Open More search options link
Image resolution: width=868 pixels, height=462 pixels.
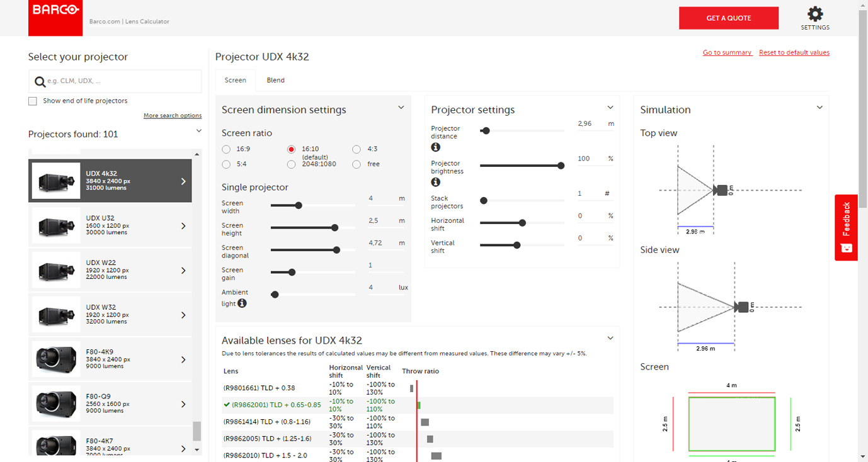pos(173,116)
